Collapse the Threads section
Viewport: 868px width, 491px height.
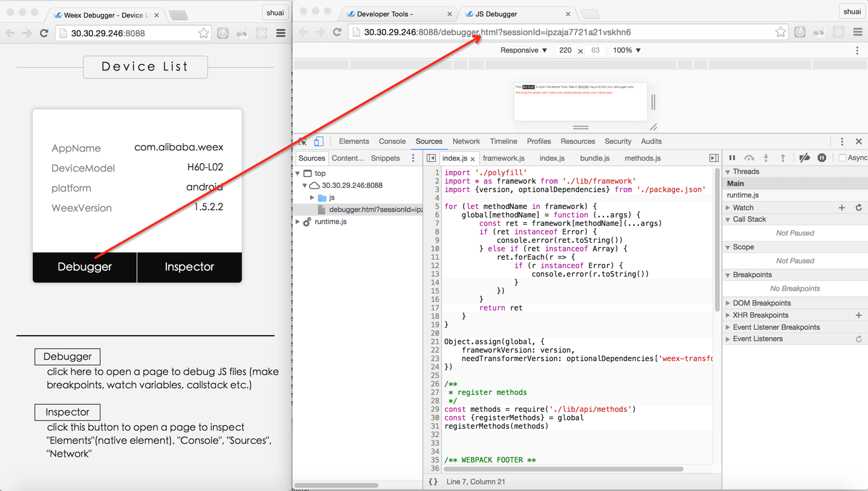coord(728,172)
